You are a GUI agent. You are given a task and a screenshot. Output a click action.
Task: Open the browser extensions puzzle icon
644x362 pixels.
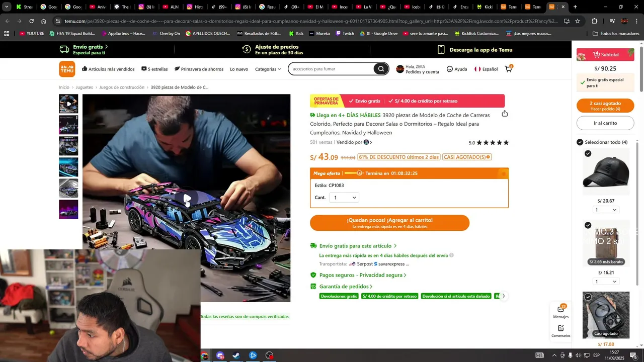[594, 21]
